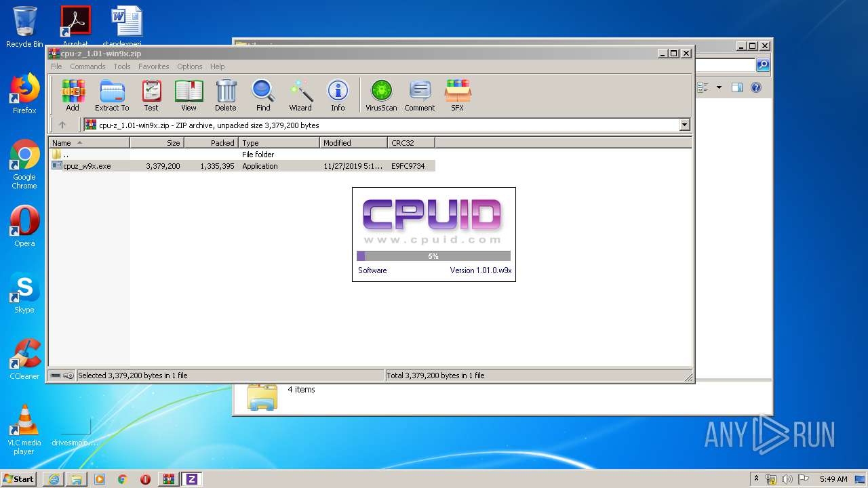Launch the Wizard toolbar icon

[x=300, y=95]
